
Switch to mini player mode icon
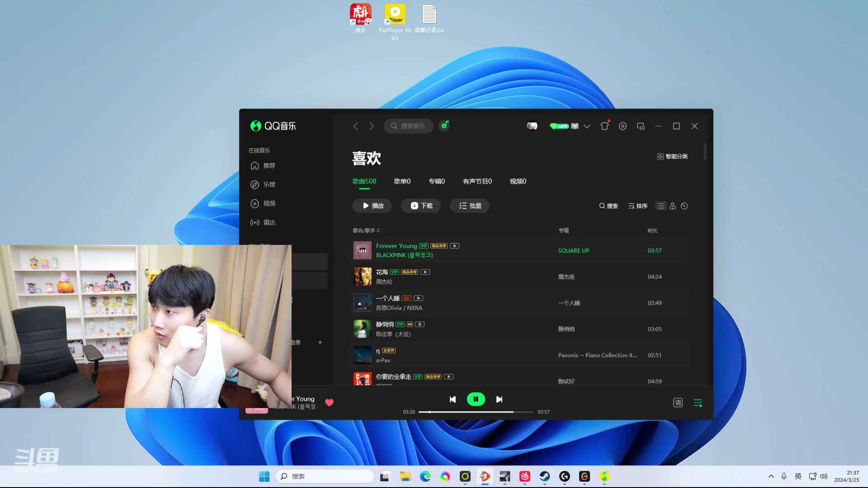[641, 126]
